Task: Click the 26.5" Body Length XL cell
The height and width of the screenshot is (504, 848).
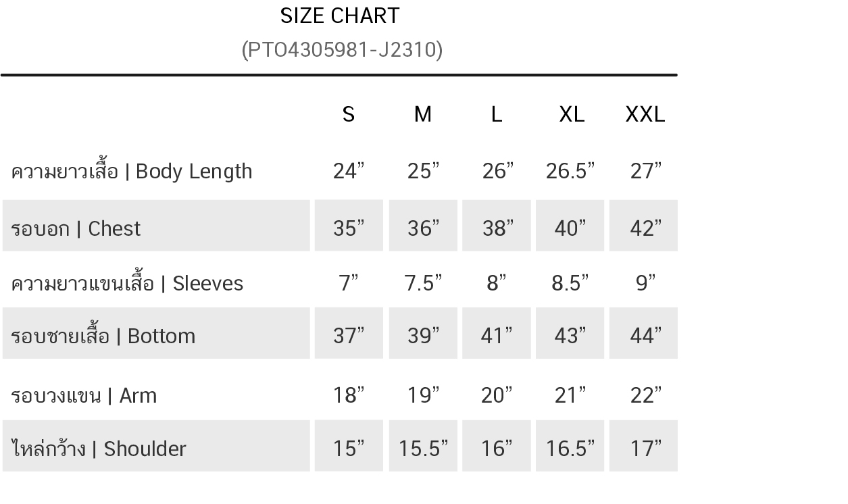Action: (x=570, y=172)
